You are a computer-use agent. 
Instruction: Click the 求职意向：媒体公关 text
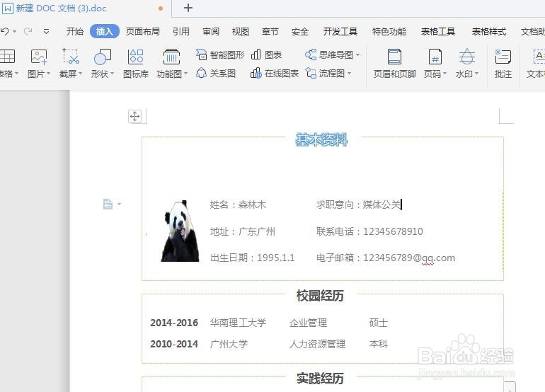[x=359, y=204]
